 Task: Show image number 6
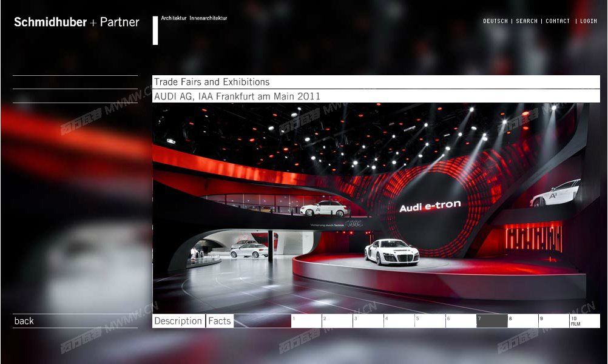(x=461, y=321)
